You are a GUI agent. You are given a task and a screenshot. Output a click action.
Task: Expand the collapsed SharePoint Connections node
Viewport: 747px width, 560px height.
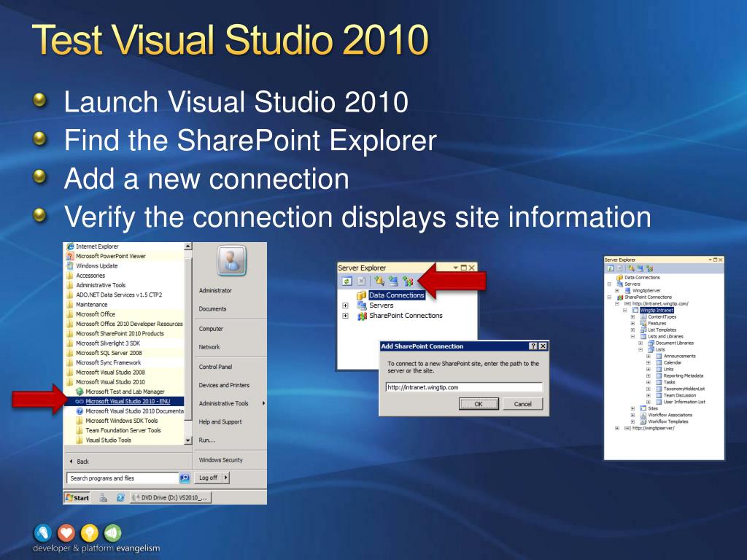pyautogui.click(x=345, y=316)
